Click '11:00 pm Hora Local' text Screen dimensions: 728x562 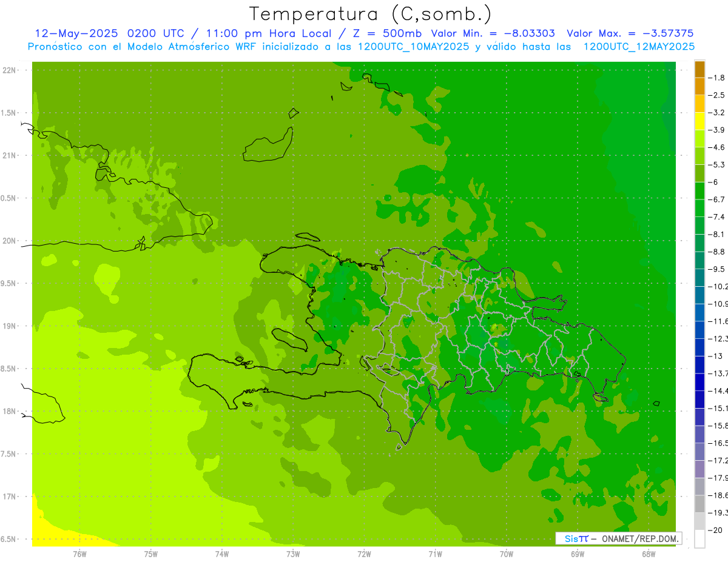click(269, 33)
